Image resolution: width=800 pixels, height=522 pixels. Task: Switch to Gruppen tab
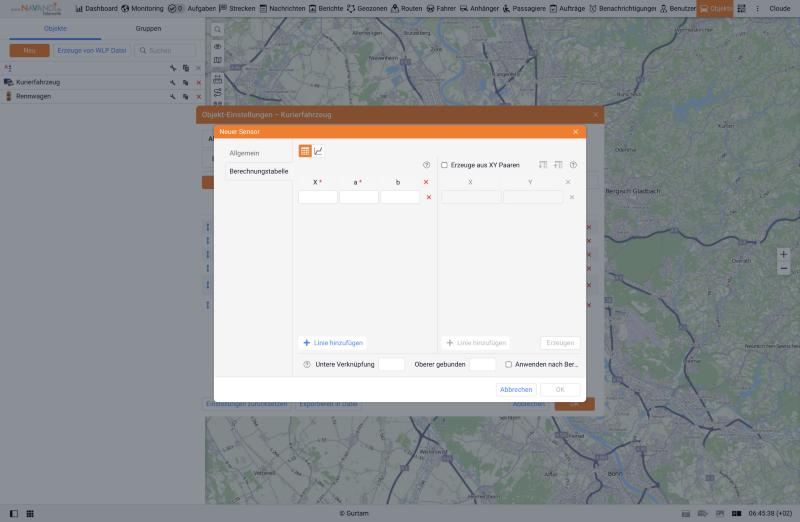coord(148,29)
